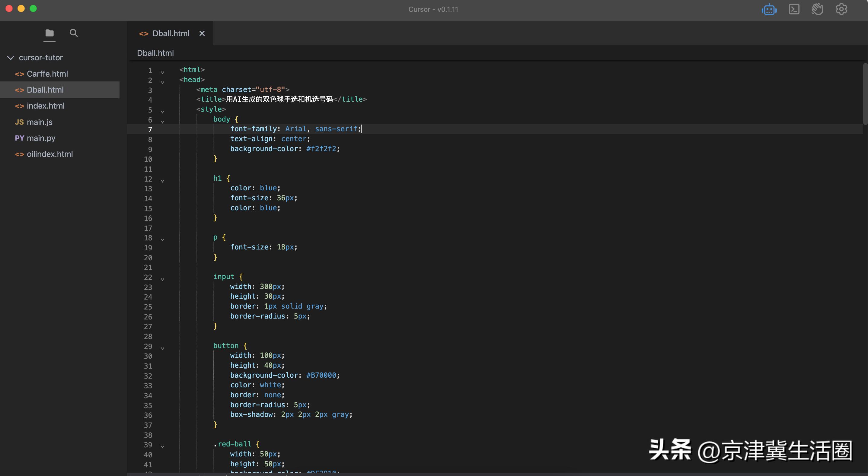Fold the .red-ball rule at line 39
The height and width of the screenshot is (476, 868).
coord(162,447)
